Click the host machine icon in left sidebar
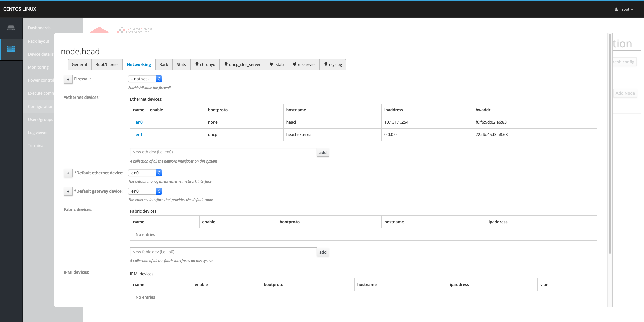 [11, 28]
